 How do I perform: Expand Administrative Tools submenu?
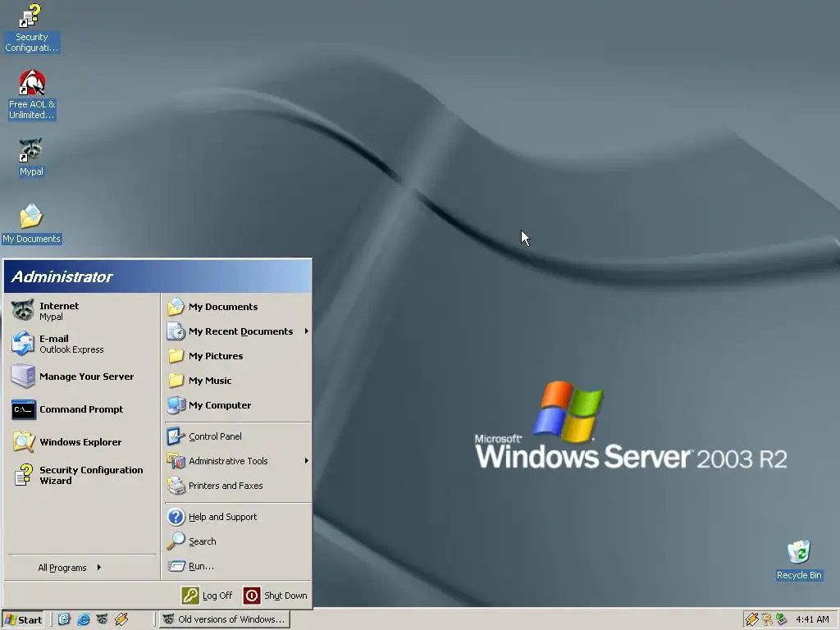tap(237, 461)
